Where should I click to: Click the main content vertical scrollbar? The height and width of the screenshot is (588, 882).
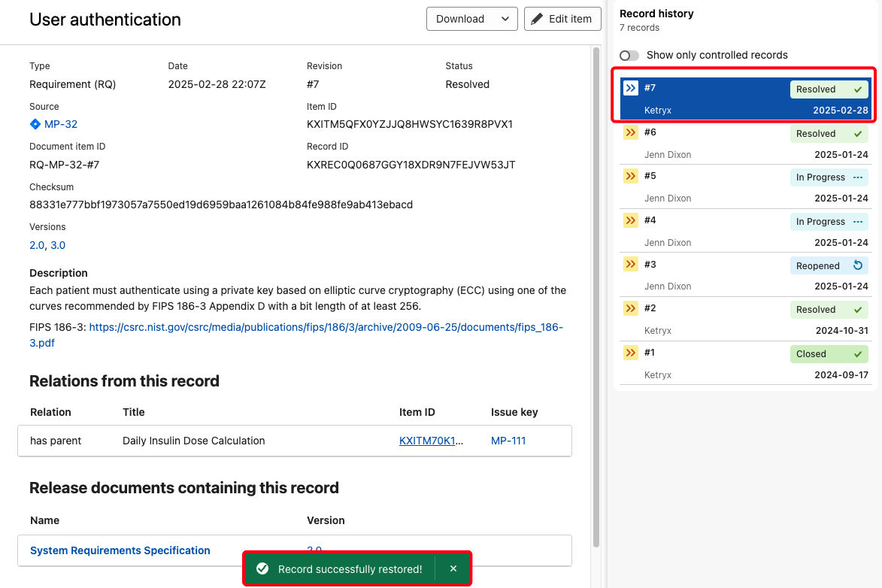[596, 297]
